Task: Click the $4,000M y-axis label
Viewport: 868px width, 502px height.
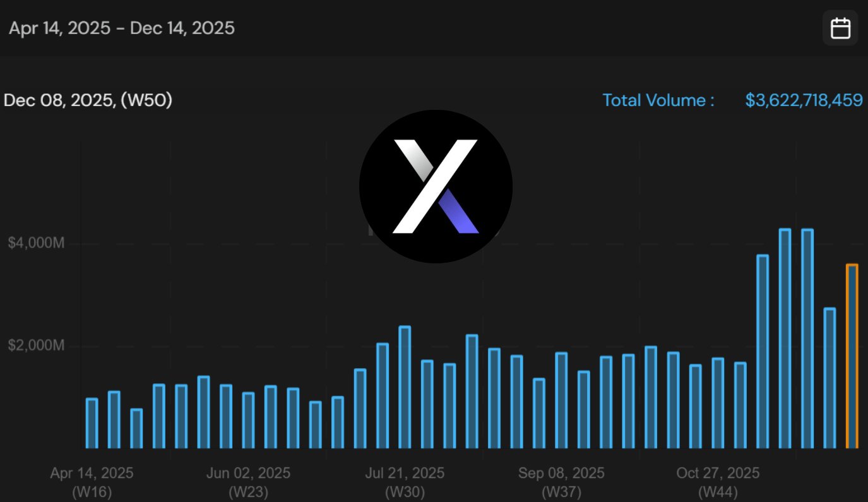Action: click(x=36, y=243)
